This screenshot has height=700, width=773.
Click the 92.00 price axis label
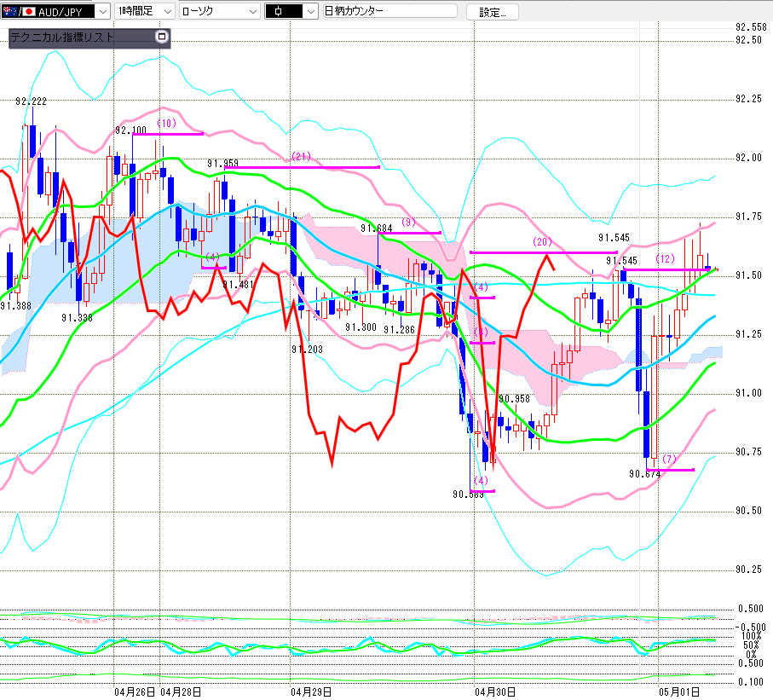[748, 158]
